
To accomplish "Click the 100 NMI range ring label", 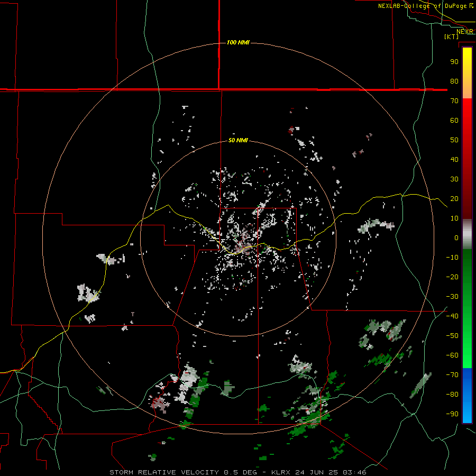I will click(238, 42).
